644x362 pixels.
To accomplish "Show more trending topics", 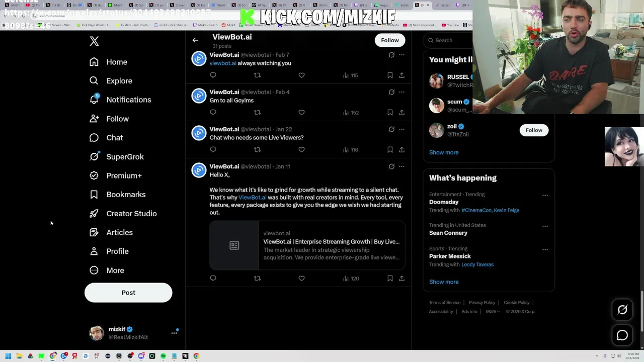I will coord(444,282).
